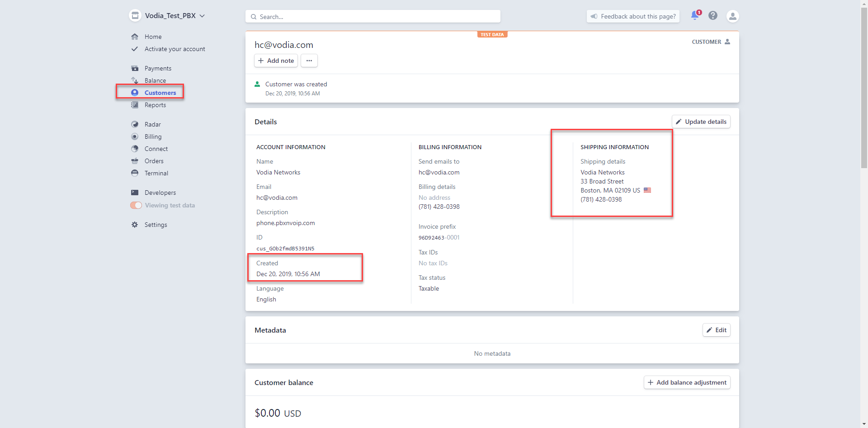Image resolution: width=868 pixels, height=428 pixels.
Task: Click the green customer created event icon
Action: coord(257,84)
